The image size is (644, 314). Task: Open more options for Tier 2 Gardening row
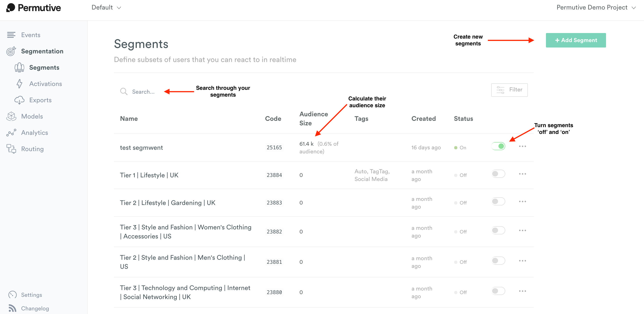pos(522,201)
